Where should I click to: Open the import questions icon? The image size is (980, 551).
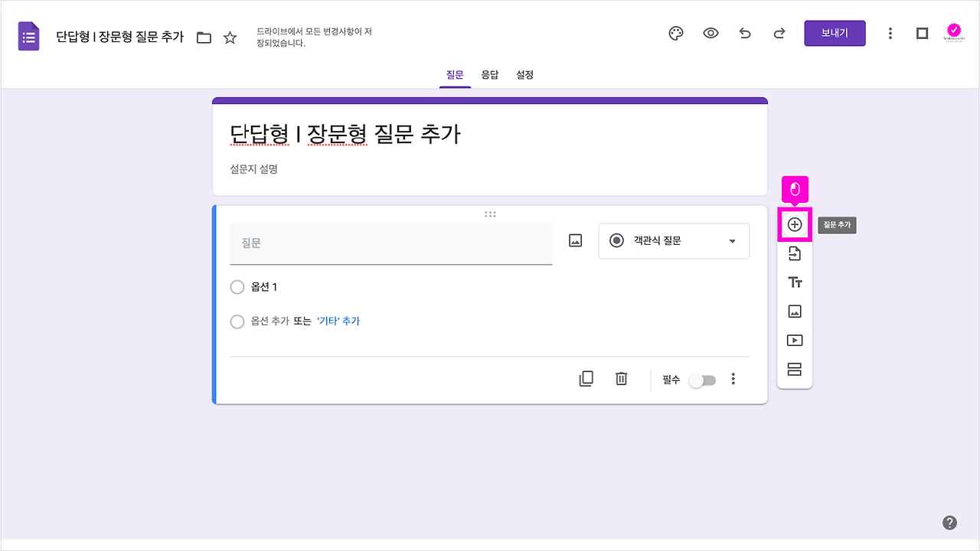[795, 253]
